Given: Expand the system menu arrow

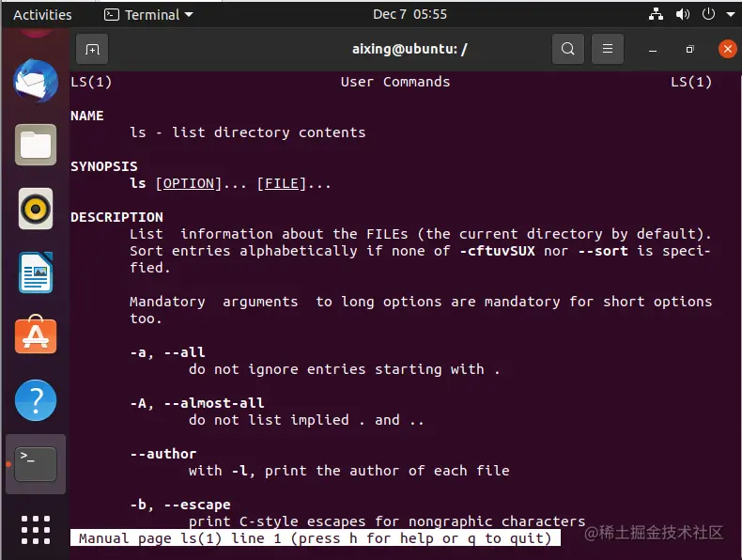Looking at the screenshot, I should pos(730,15).
